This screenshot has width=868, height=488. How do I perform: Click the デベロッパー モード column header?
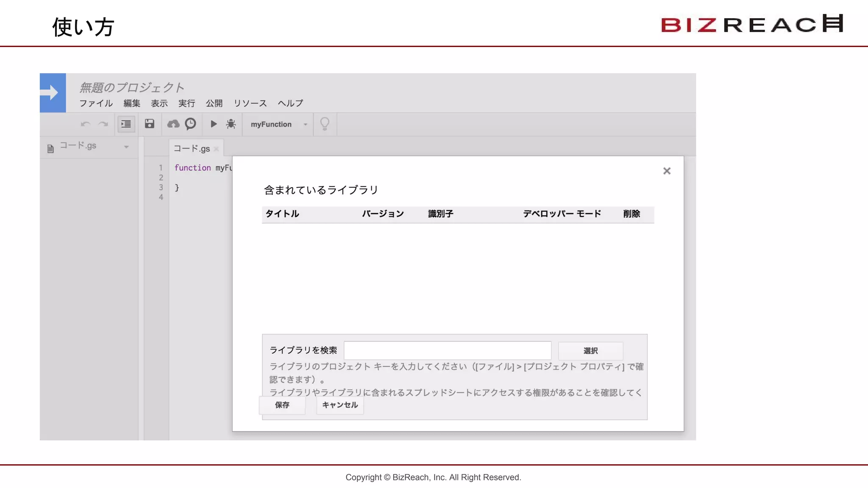pyautogui.click(x=562, y=213)
